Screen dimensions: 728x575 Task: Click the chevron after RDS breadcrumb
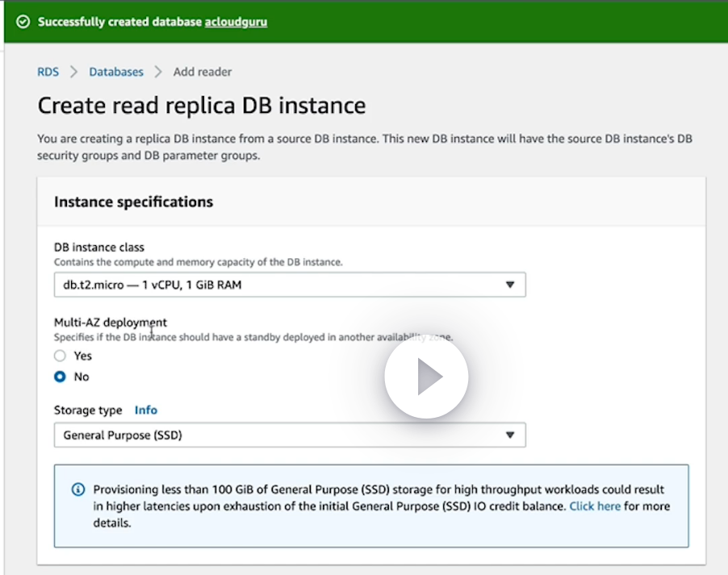74,72
